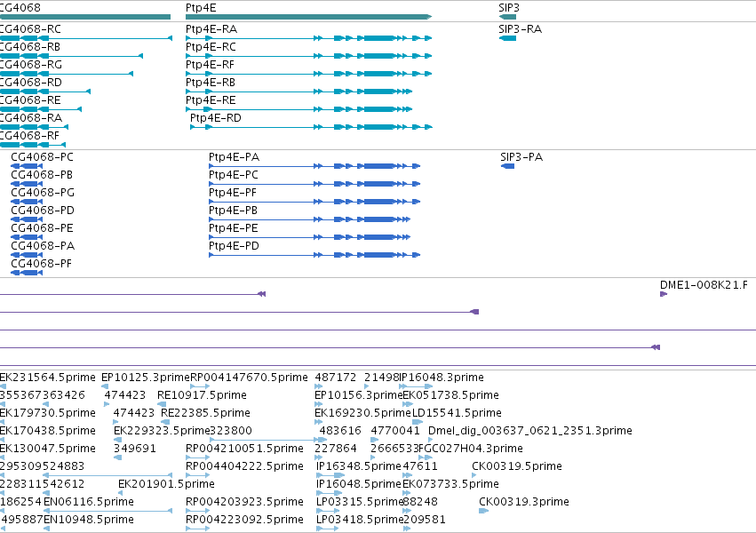Screen dimensions: 756x533
Task: Select transcript label CG4068-RD
Action: 31,83
